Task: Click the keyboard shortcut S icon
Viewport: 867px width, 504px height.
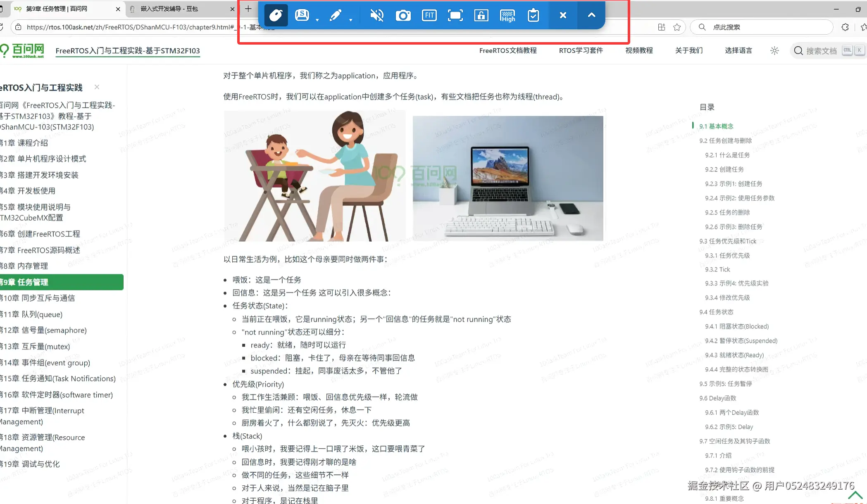Action: pyautogui.click(x=302, y=16)
